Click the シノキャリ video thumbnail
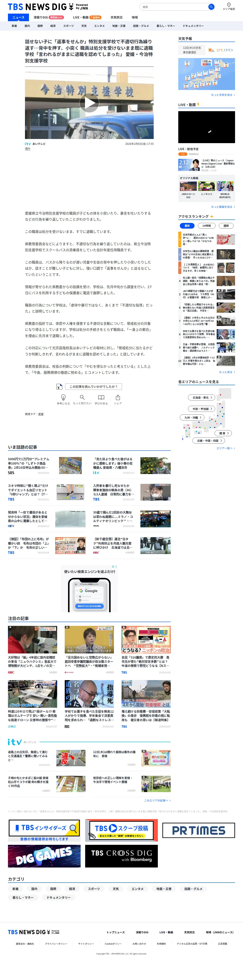The image size is (243, 980). tap(206, 186)
